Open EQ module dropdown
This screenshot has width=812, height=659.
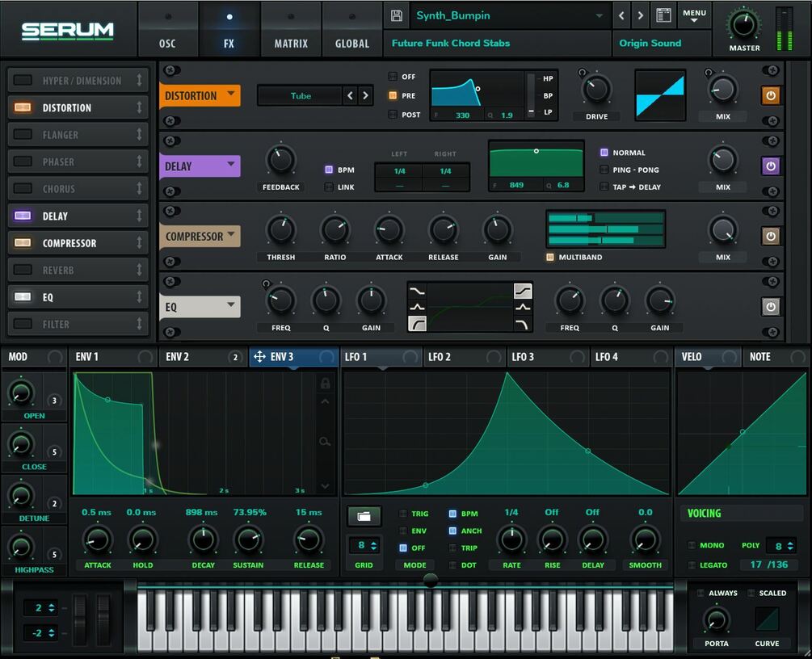click(231, 305)
